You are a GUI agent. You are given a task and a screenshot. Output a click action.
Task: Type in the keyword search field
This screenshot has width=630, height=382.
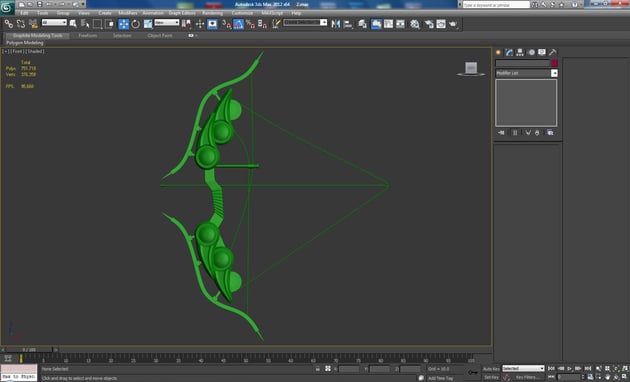pos(496,5)
